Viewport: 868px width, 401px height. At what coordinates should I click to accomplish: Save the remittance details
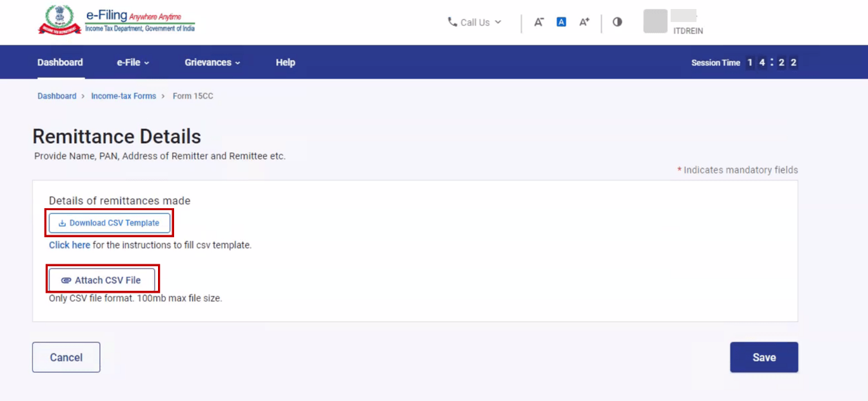pos(764,357)
